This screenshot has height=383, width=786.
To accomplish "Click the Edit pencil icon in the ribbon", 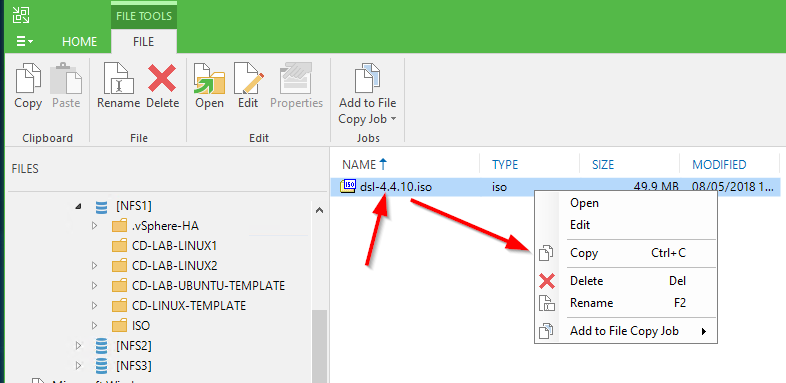I will coord(248,79).
